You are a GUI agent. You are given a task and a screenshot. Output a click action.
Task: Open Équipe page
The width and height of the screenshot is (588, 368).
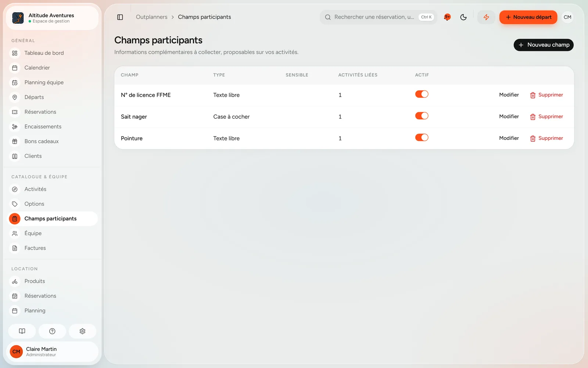coord(53,233)
